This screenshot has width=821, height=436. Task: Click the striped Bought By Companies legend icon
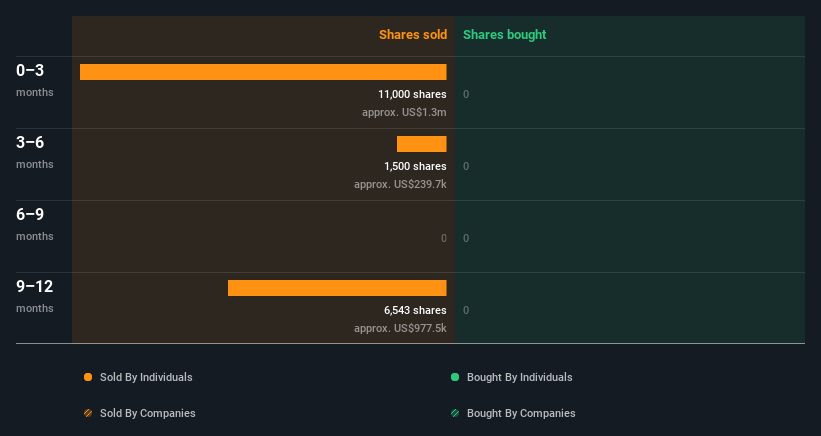click(455, 413)
